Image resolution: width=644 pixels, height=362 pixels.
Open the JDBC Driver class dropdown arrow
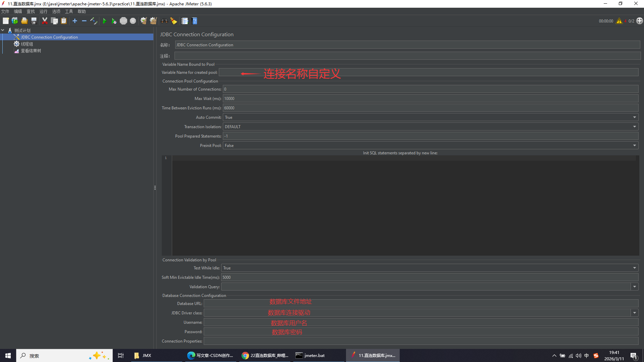point(635,313)
